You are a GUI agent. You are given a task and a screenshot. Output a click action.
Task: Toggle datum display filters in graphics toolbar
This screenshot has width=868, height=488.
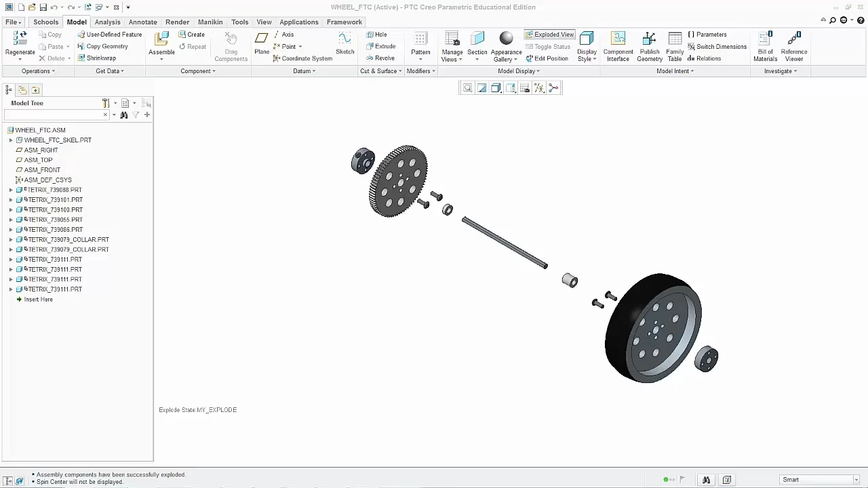pos(539,88)
